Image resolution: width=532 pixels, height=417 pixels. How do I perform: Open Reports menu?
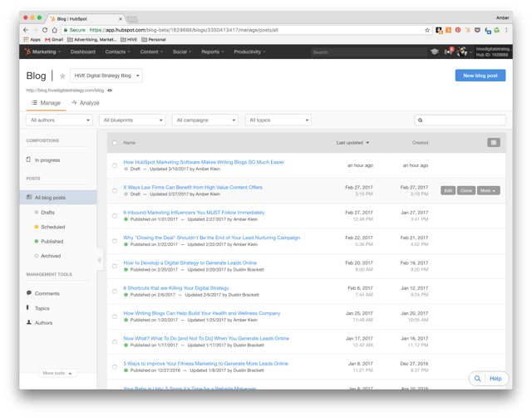click(213, 52)
